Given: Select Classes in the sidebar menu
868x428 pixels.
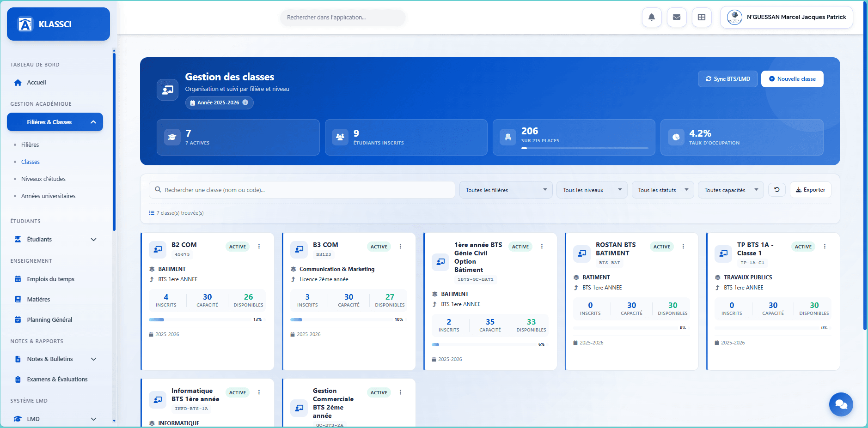Looking at the screenshot, I should 30,162.
